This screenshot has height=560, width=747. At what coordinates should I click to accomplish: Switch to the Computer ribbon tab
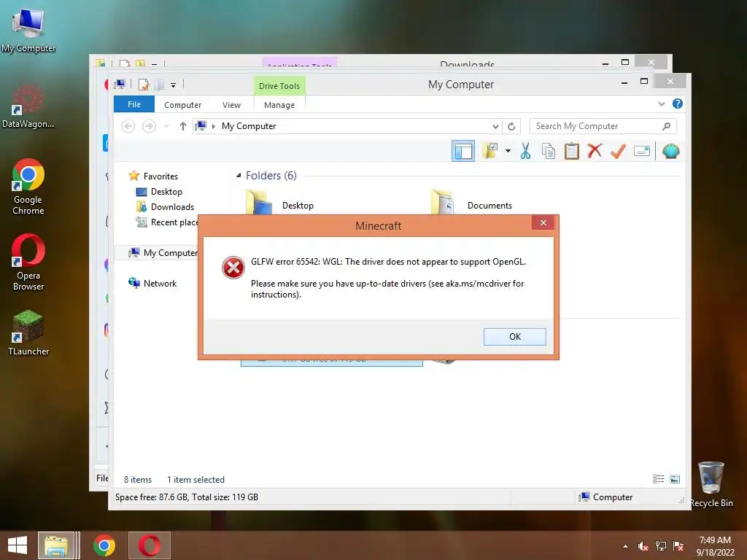(x=182, y=105)
